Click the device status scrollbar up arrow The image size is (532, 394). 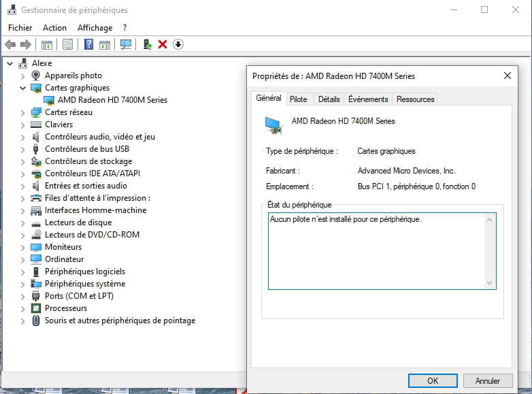pyautogui.click(x=489, y=220)
